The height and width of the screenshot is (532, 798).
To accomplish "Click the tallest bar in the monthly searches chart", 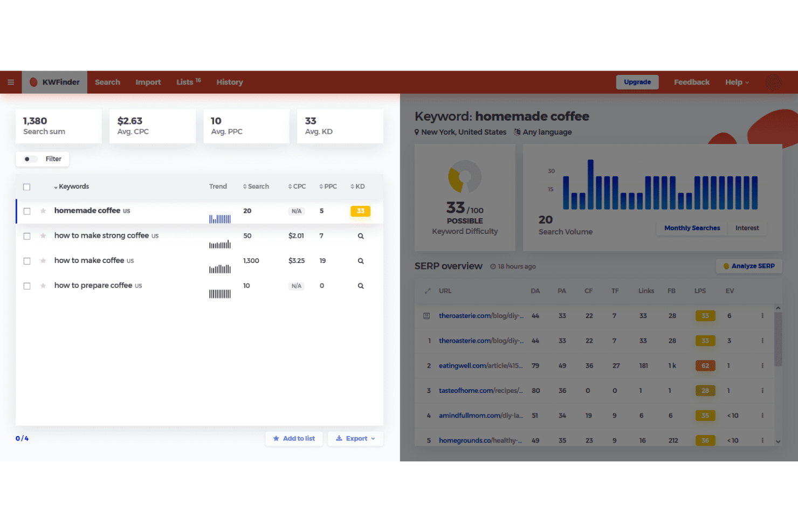I will tap(591, 184).
